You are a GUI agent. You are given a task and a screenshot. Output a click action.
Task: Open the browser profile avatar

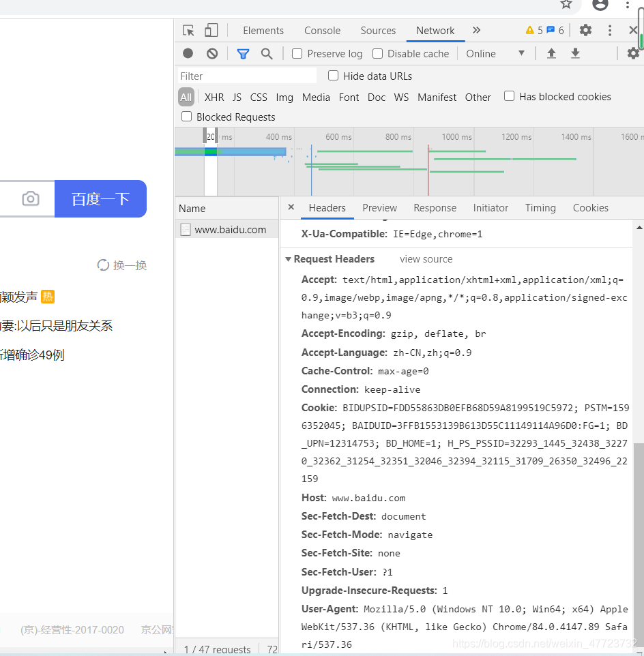coord(600,4)
